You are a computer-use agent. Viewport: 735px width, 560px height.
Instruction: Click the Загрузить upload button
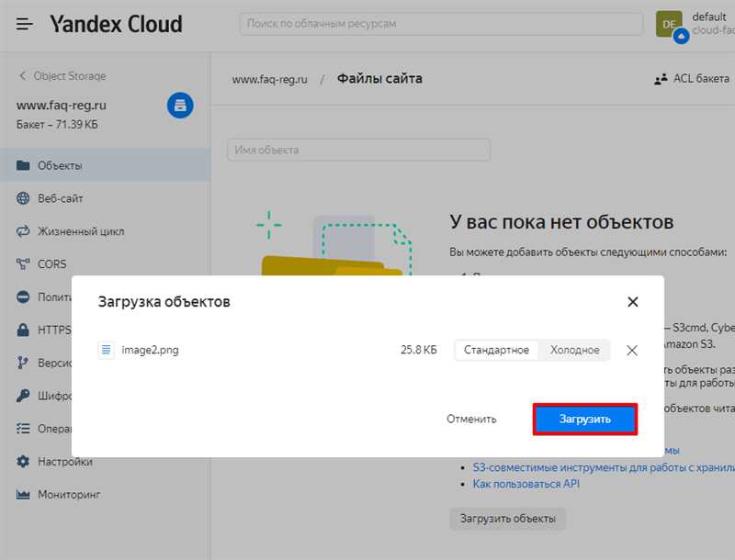tap(585, 419)
